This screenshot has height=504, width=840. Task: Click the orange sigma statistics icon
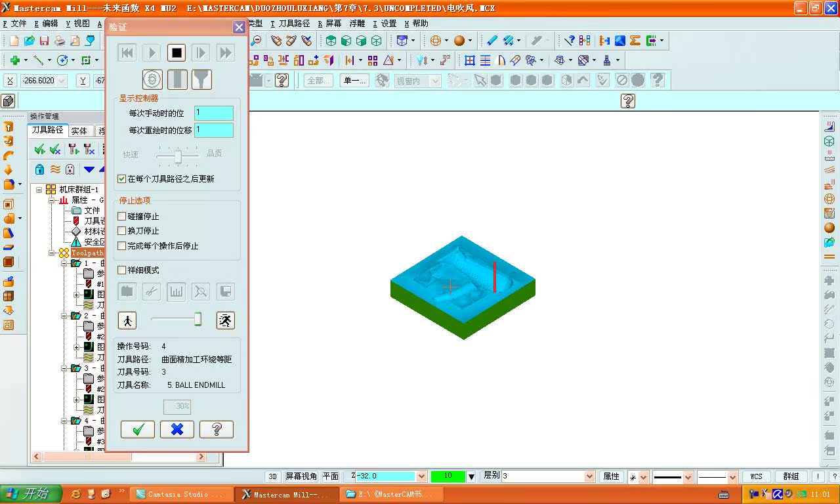click(x=635, y=41)
